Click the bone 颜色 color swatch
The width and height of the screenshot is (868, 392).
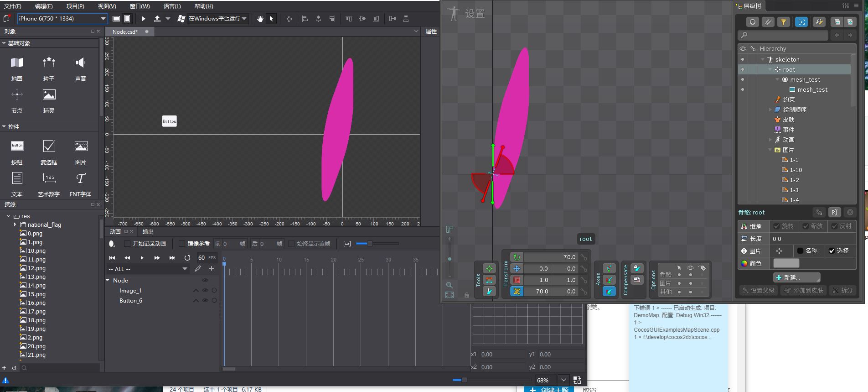pyautogui.click(x=786, y=263)
